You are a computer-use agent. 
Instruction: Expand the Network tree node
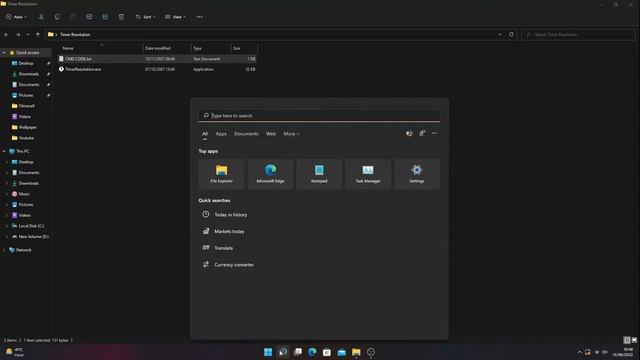4,250
